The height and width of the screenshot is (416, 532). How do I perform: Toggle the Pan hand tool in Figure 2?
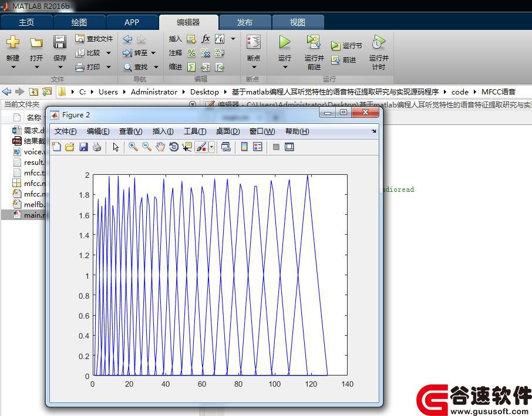pyautogui.click(x=160, y=147)
